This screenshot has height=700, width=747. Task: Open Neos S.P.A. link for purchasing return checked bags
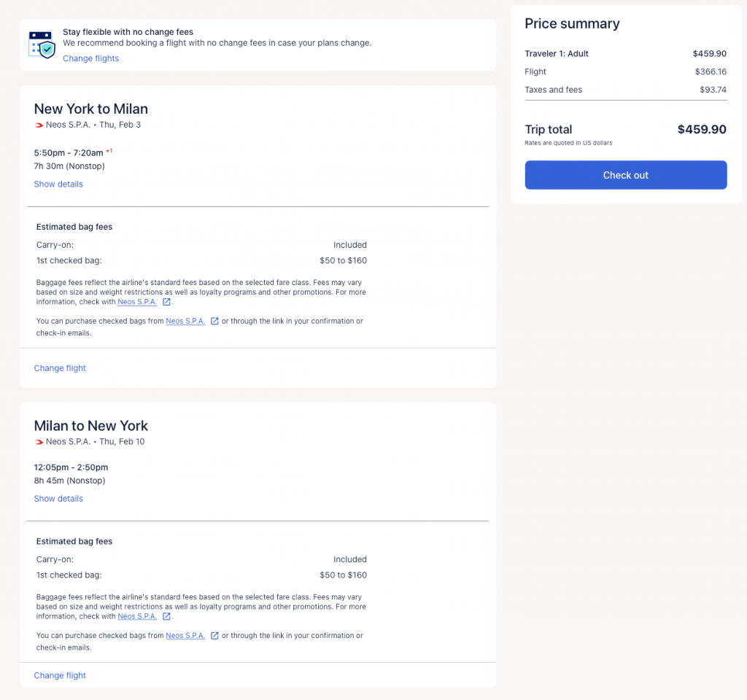point(185,636)
